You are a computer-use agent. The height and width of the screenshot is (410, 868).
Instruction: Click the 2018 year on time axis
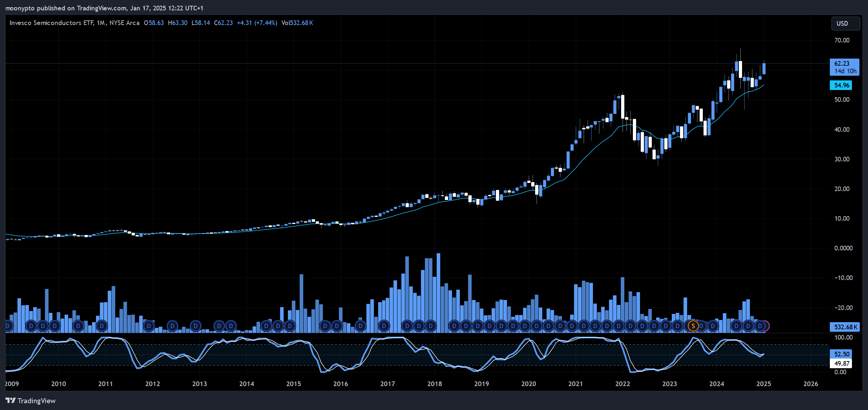point(435,384)
